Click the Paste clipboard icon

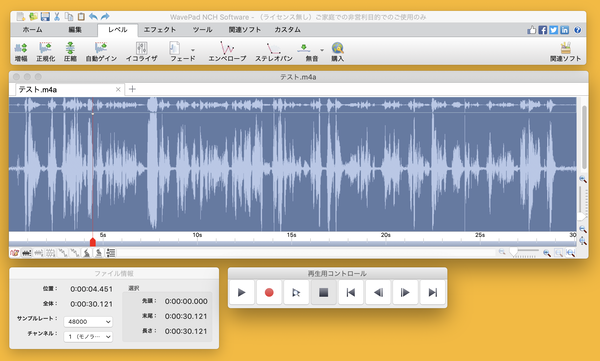[x=81, y=16]
